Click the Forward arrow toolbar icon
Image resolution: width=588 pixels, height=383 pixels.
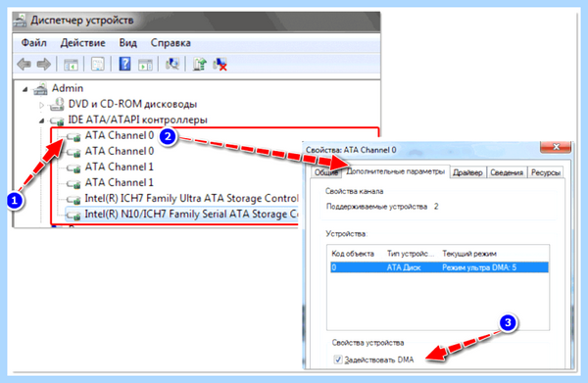(x=44, y=64)
